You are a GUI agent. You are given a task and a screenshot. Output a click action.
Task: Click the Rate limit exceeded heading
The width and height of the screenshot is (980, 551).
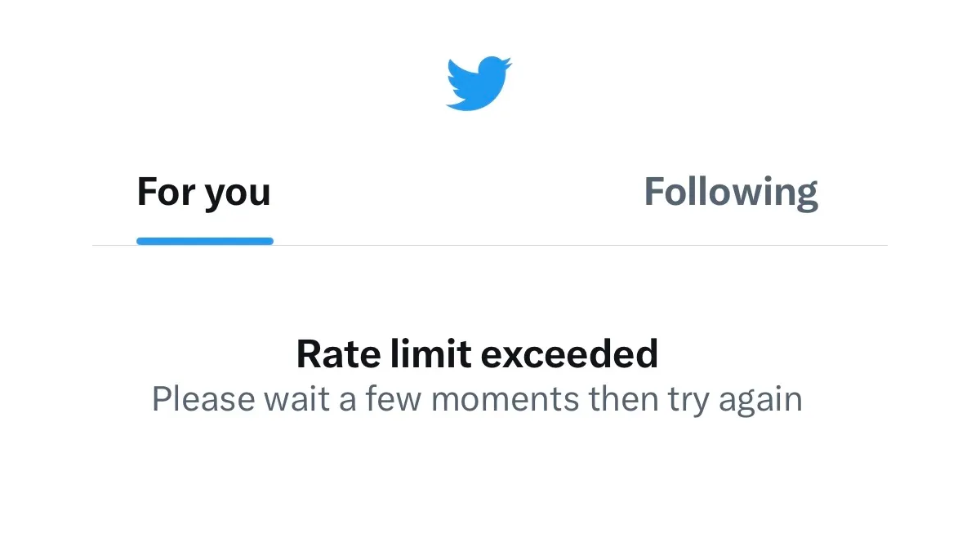point(479,353)
